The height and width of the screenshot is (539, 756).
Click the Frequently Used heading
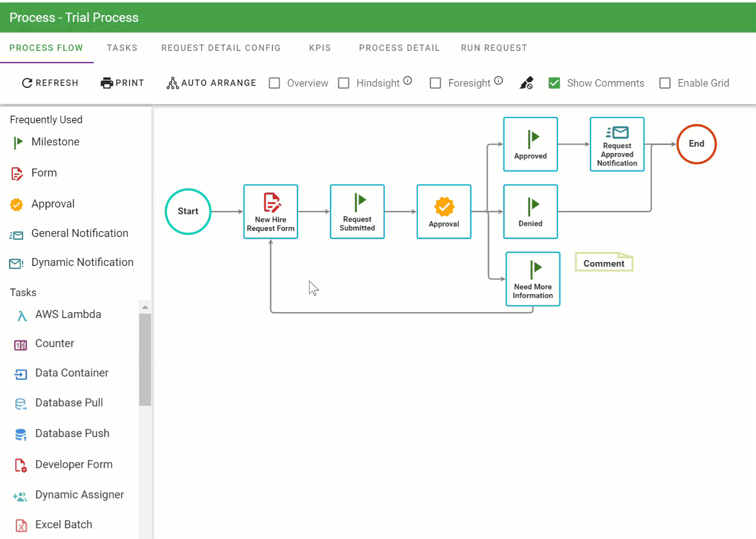46,120
